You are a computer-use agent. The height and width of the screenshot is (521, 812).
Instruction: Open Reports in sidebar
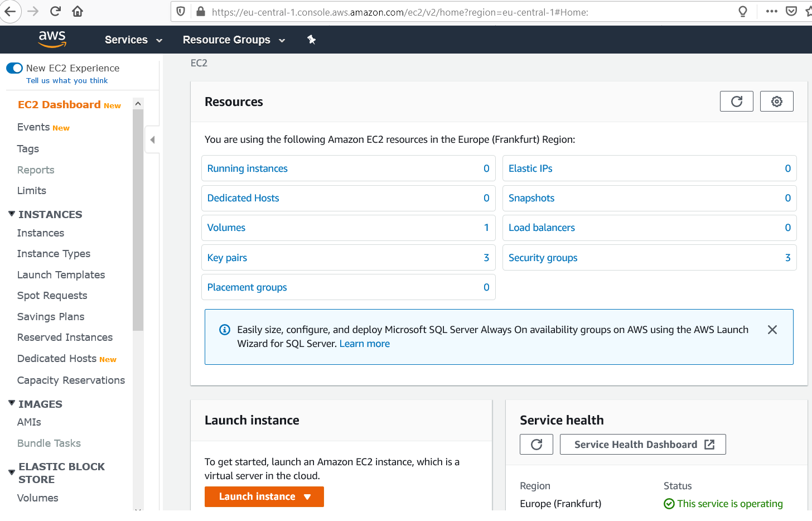pyautogui.click(x=36, y=170)
